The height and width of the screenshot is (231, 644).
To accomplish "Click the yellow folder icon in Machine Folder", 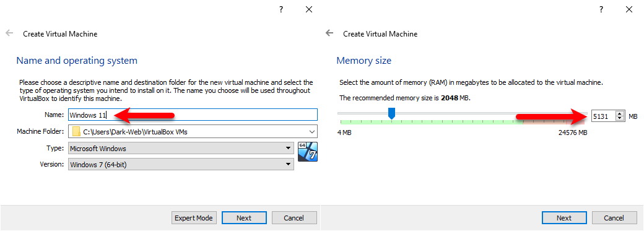I will (x=76, y=132).
